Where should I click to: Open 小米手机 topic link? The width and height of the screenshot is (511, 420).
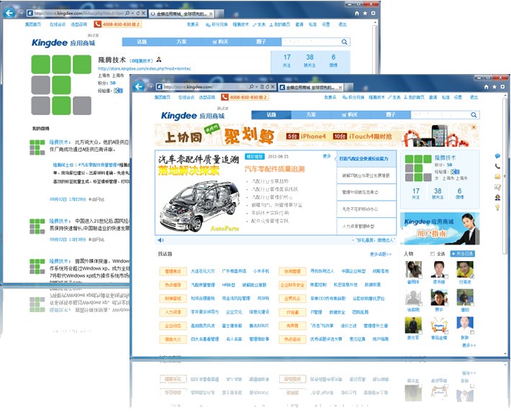tap(261, 271)
